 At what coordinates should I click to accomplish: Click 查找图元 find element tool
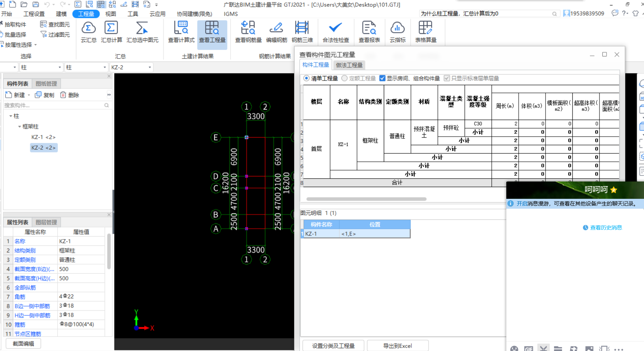pos(55,24)
